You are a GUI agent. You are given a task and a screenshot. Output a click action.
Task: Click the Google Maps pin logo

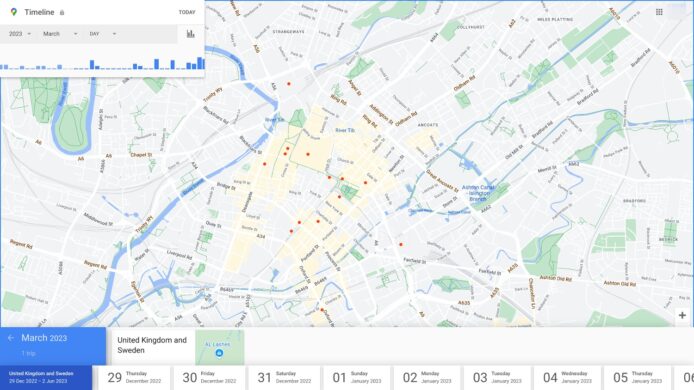click(x=14, y=12)
